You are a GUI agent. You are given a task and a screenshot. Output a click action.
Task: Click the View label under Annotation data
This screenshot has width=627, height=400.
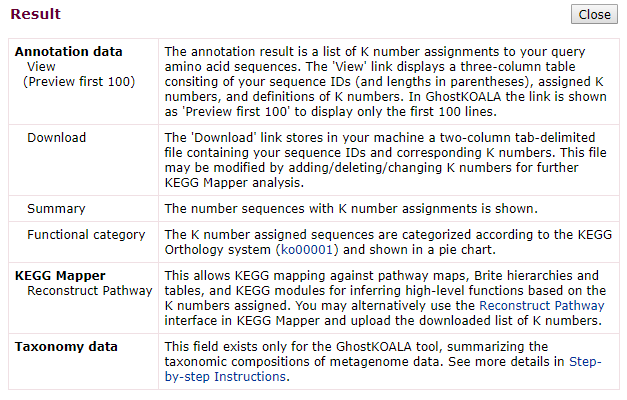41,66
